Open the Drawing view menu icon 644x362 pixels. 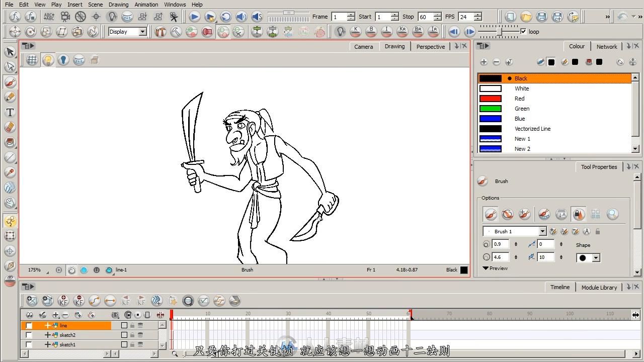pyautogui.click(x=29, y=46)
